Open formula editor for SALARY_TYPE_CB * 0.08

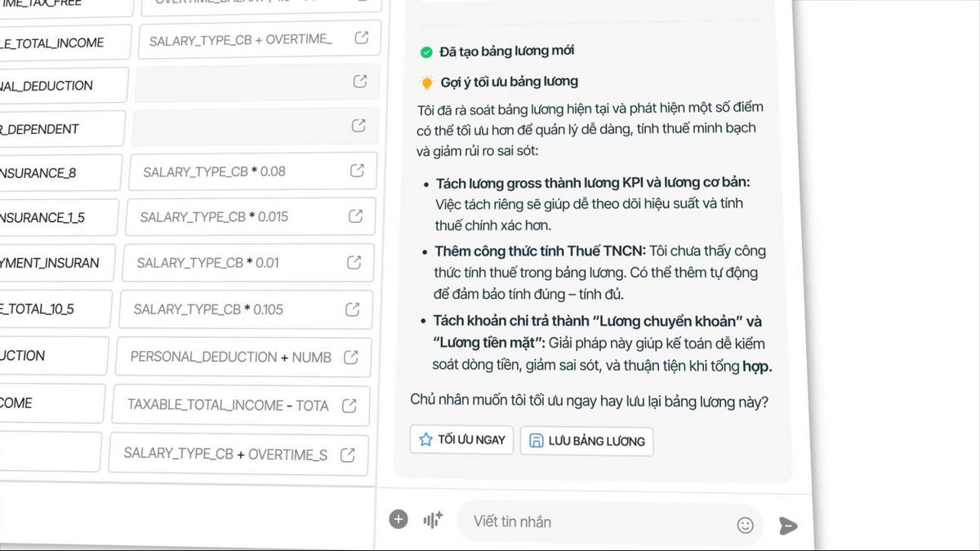(357, 171)
